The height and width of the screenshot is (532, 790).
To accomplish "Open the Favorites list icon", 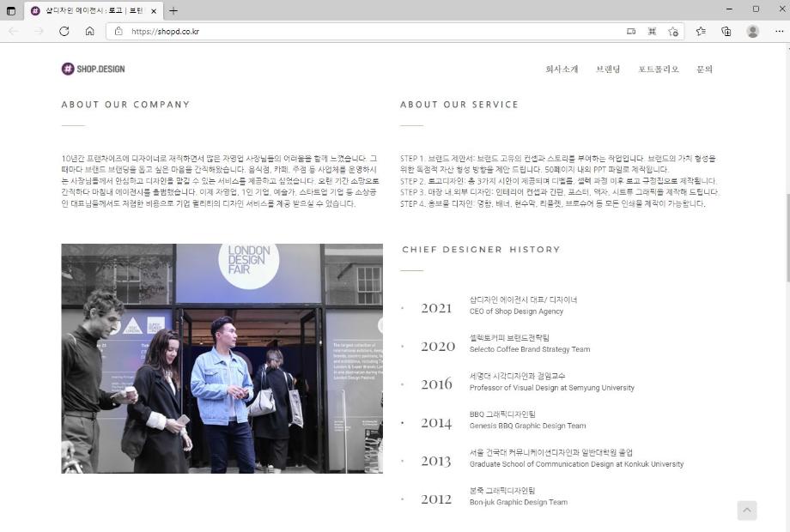I will coord(701,31).
